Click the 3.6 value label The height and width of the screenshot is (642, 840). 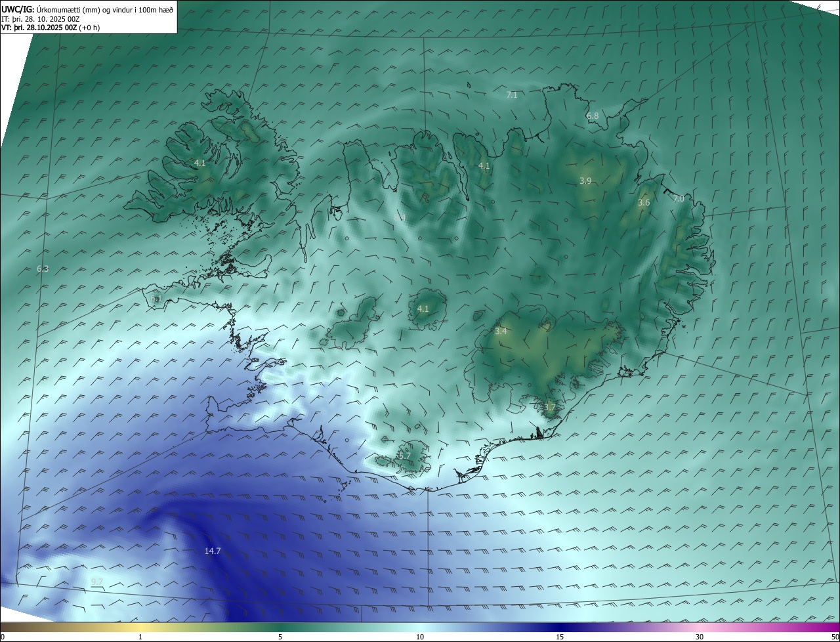pos(644,203)
